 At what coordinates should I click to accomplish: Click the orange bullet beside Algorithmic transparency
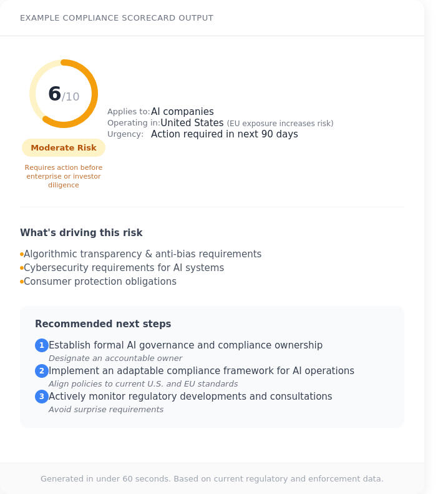tap(22, 254)
